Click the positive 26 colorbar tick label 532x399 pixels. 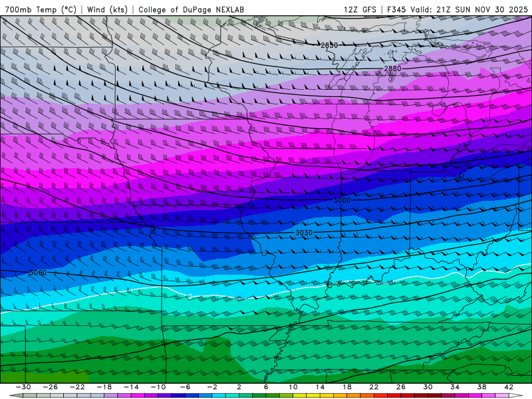click(401, 387)
